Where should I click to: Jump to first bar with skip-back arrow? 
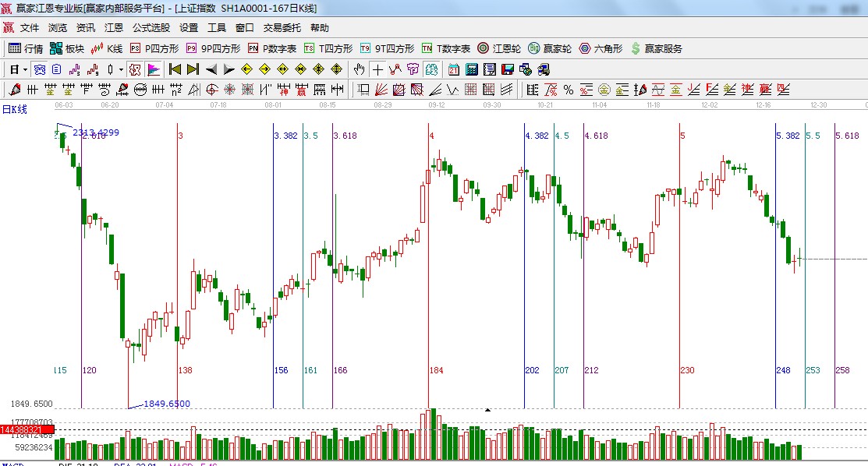coord(175,69)
